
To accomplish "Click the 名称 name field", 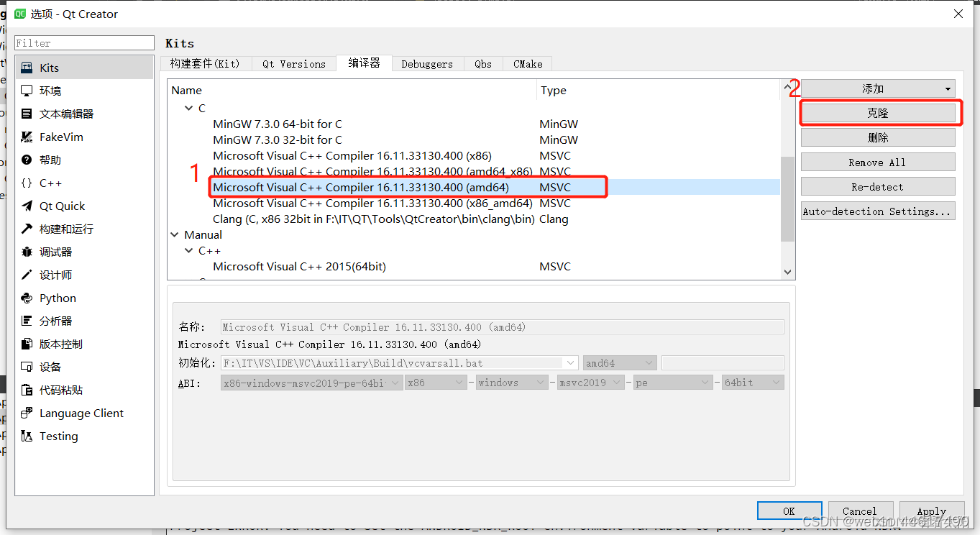I will [x=502, y=326].
